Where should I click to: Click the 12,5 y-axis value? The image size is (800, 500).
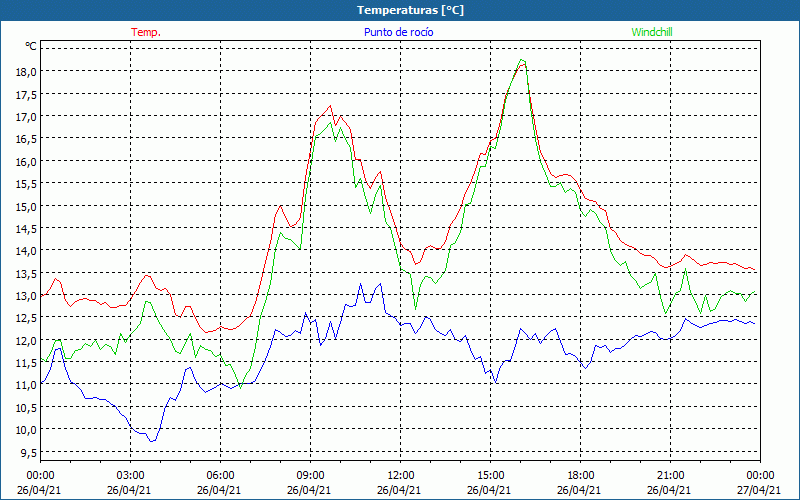pos(27,318)
